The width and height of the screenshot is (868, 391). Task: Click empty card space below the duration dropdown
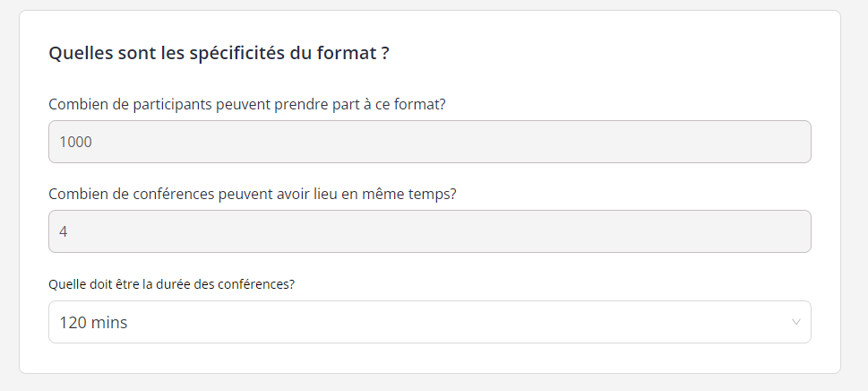(x=430, y=359)
